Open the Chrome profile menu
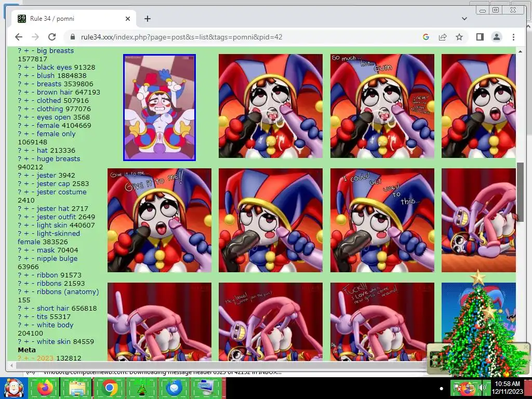The height and width of the screenshot is (399, 532). point(496,37)
